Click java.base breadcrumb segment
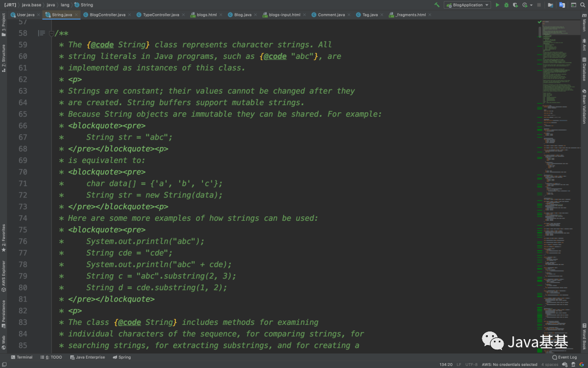Image resolution: width=588 pixels, height=368 pixels. click(32, 5)
